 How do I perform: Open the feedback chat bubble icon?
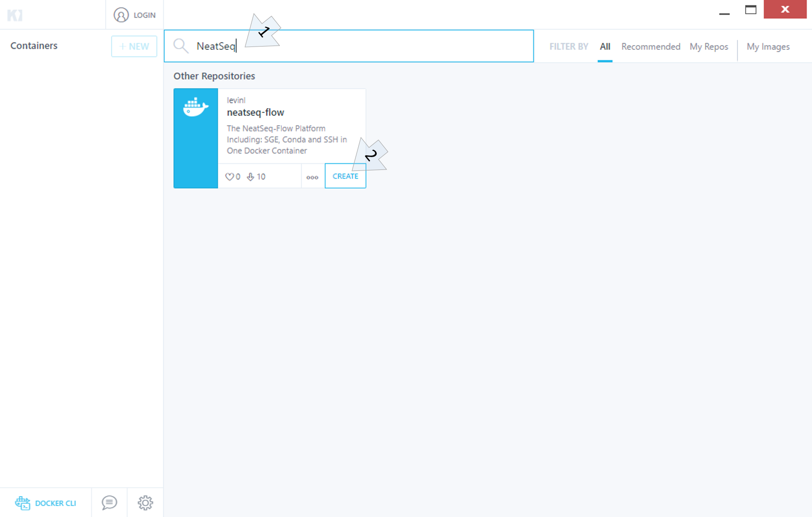pos(109,502)
